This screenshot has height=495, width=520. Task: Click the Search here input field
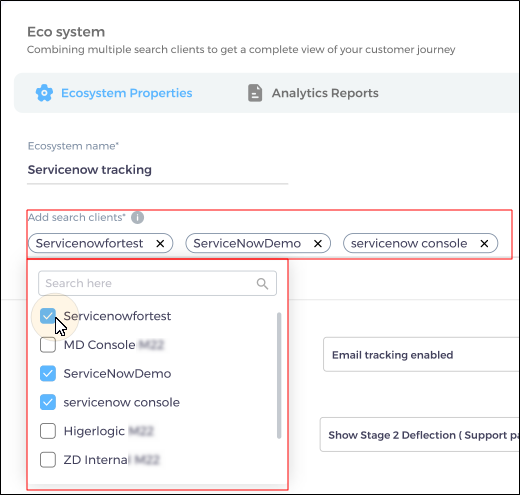(x=157, y=283)
